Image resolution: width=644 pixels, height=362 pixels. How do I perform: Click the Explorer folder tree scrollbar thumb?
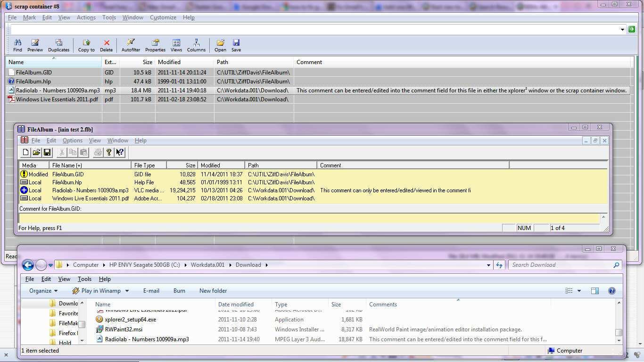(x=82, y=325)
